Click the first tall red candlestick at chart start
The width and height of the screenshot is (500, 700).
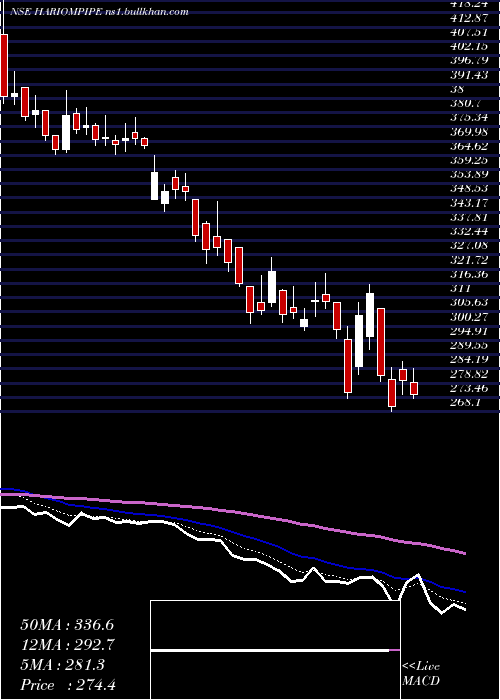(4, 65)
